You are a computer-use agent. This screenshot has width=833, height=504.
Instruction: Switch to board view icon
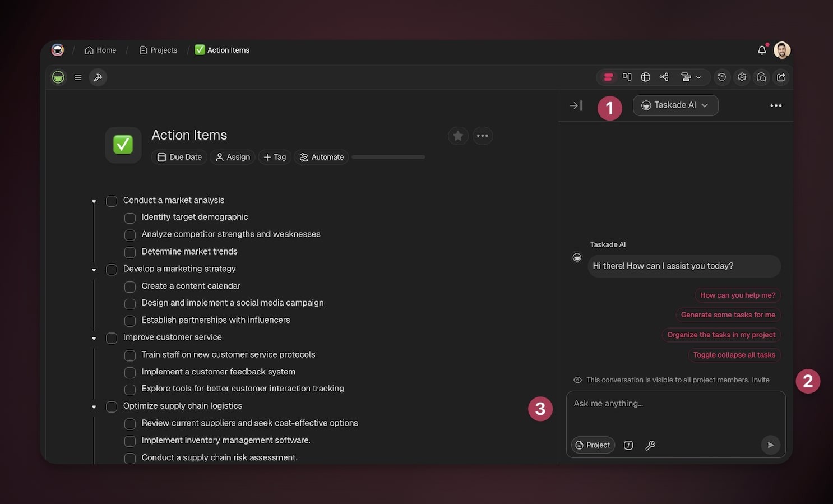[x=627, y=77]
